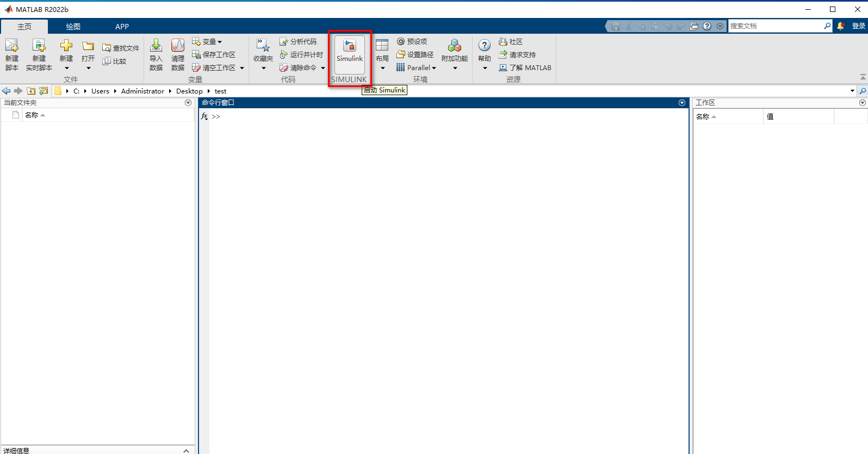The height and width of the screenshot is (454, 868).
Task: Click the back arrow in the address bar
Action: 7,91
